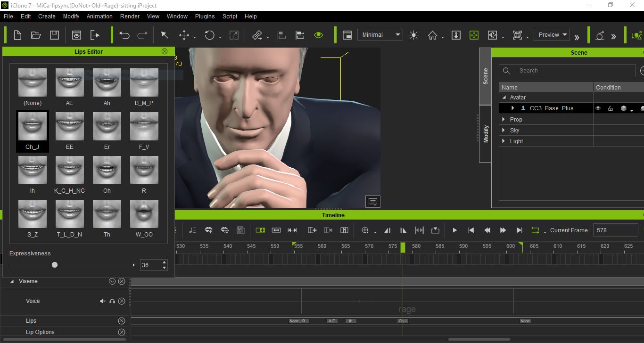Click the Expressiveness slider handle
The height and width of the screenshot is (343, 644).
[55, 265]
